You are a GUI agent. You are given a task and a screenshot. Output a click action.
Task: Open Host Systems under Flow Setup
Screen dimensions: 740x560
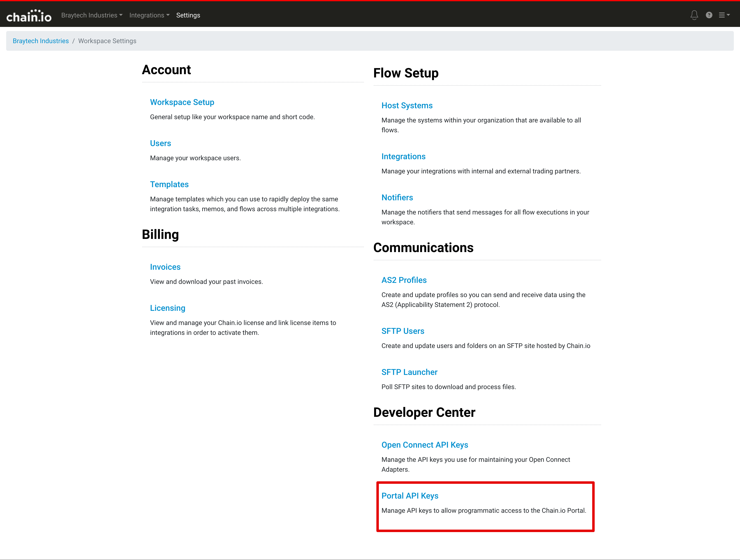407,106
